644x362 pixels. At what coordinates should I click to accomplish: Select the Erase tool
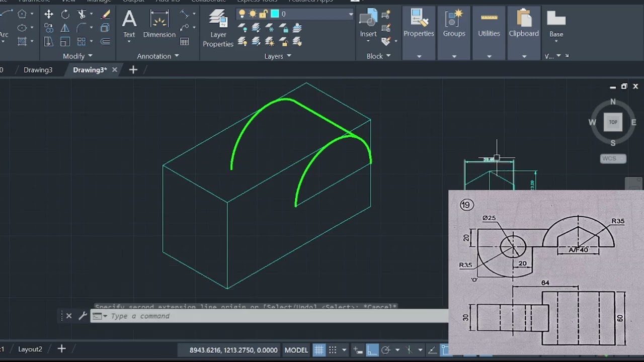point(105,14)
